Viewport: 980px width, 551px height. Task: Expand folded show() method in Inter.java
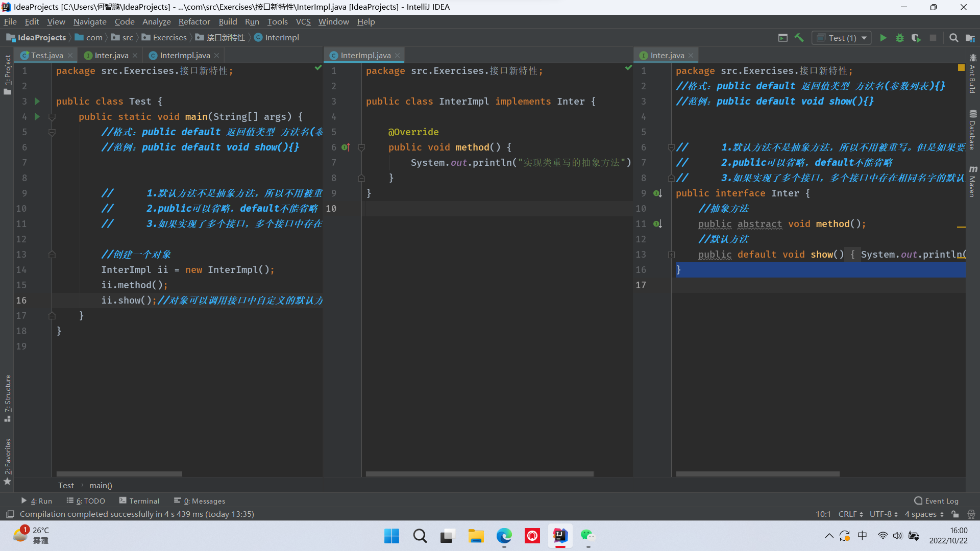pos(671,255)
